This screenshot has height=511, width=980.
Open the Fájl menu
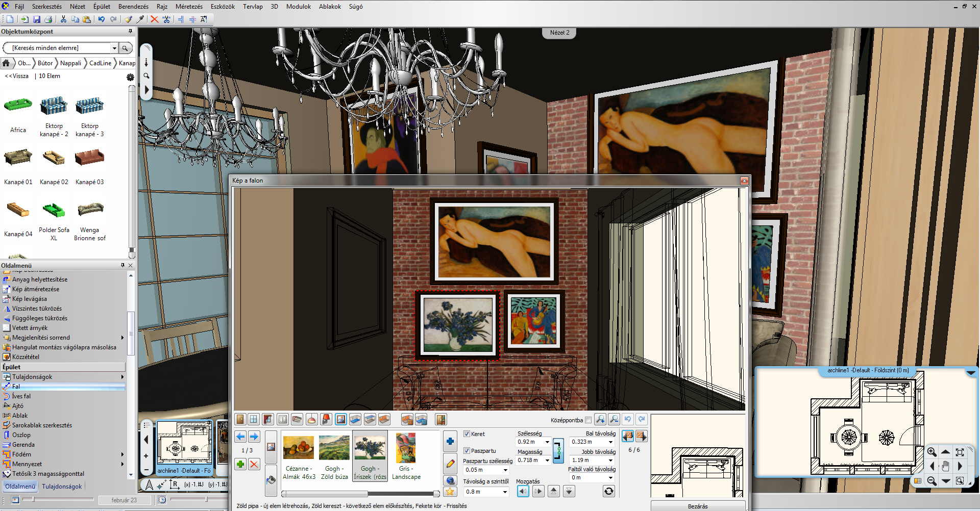(19, 7)
